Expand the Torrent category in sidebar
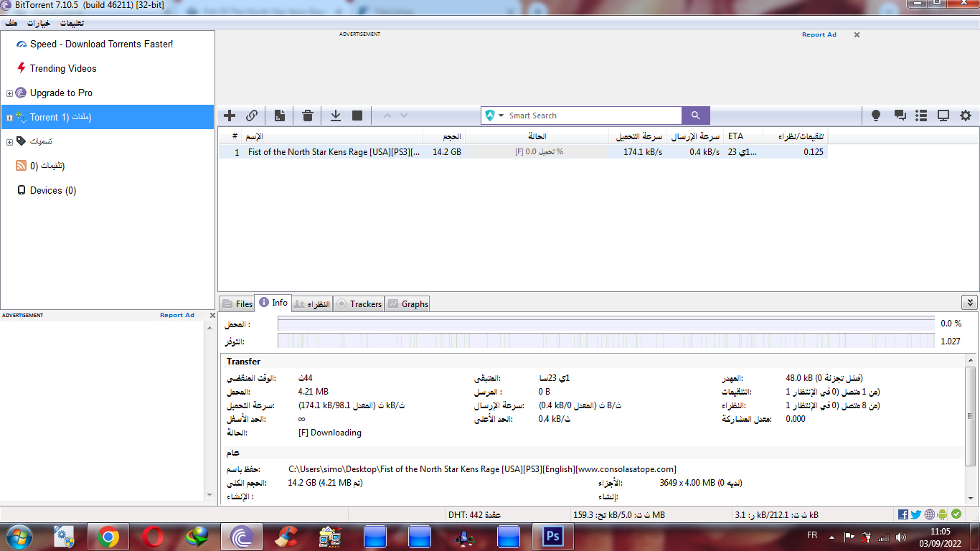 (9, 118)
